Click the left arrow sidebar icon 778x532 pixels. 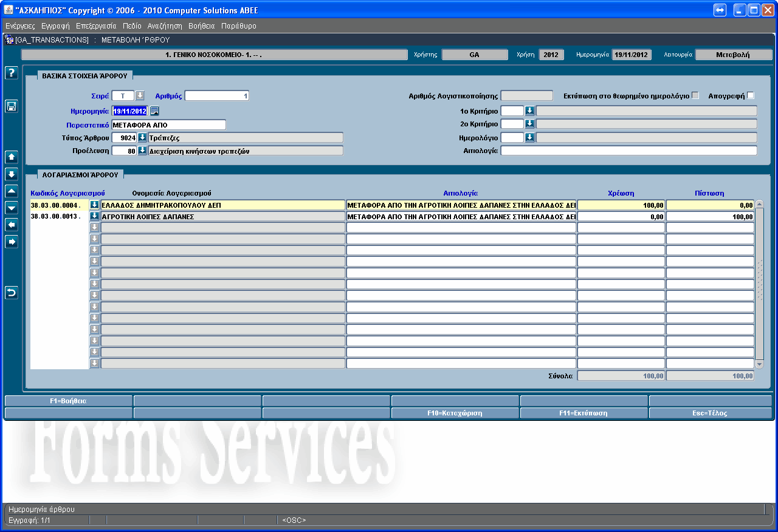click(11, 225)
